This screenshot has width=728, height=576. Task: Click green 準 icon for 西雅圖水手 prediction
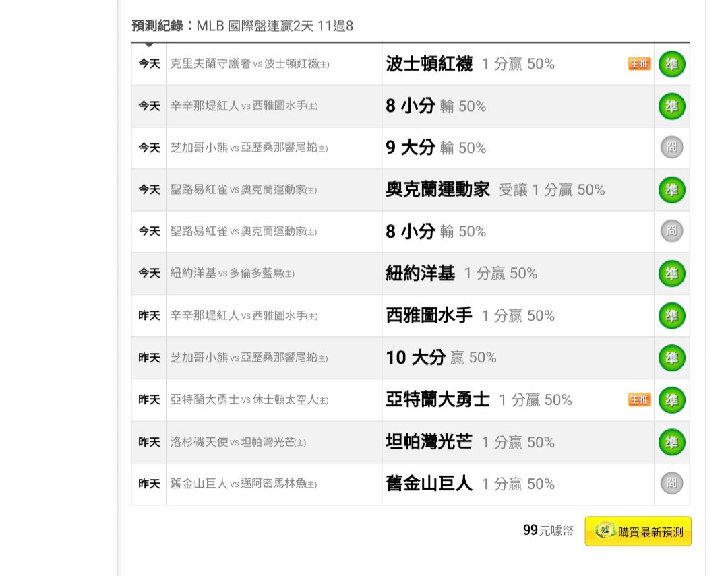[x=671, y=315]
